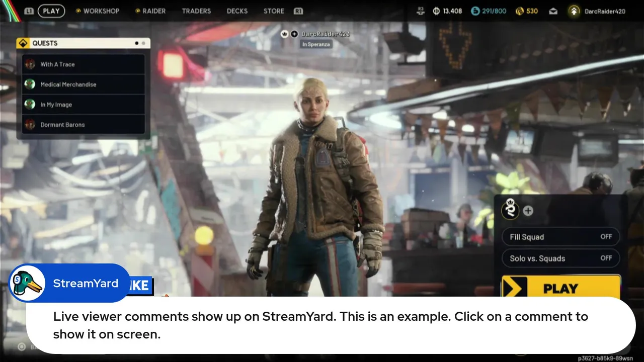Click the yellow Quests header icon

click(23, 43)
